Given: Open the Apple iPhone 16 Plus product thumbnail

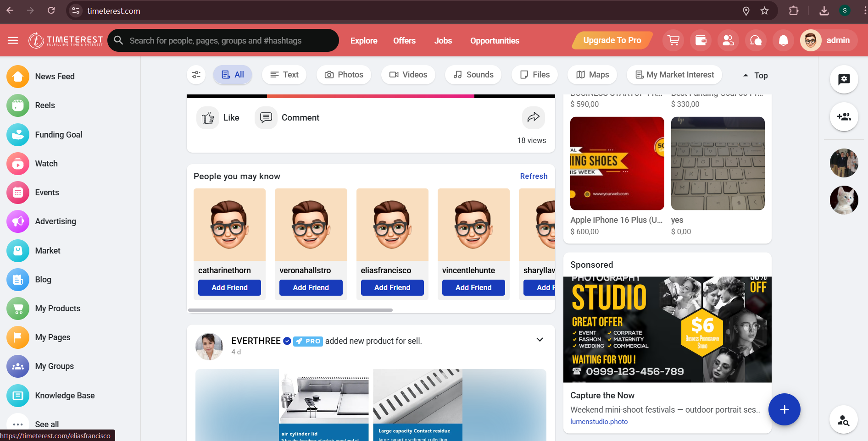Looking at the screenshot, I should pos(617,163).
